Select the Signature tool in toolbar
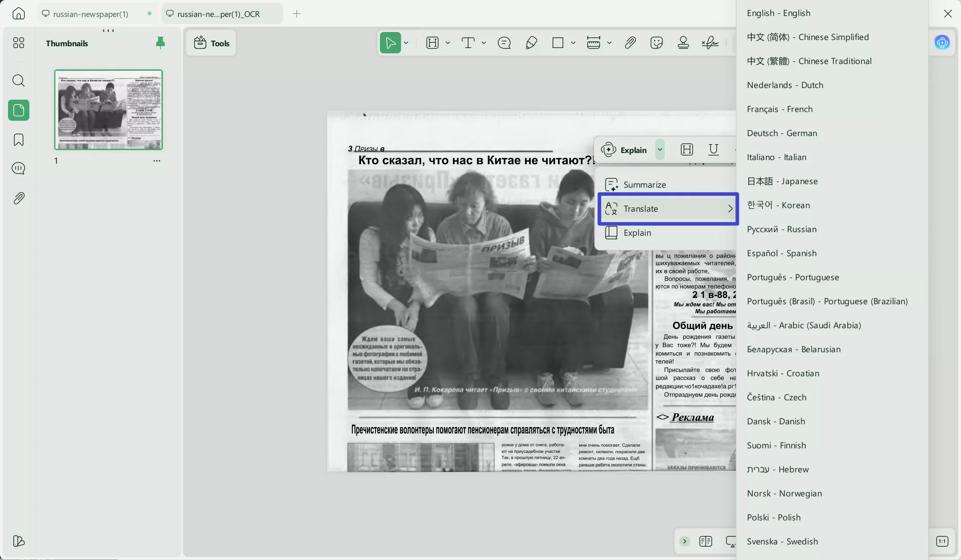961x560 pixels. click(710, 43)
